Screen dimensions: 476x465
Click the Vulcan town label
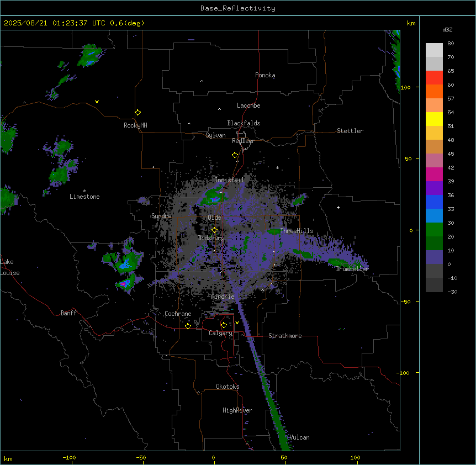(x=299, y=437)
